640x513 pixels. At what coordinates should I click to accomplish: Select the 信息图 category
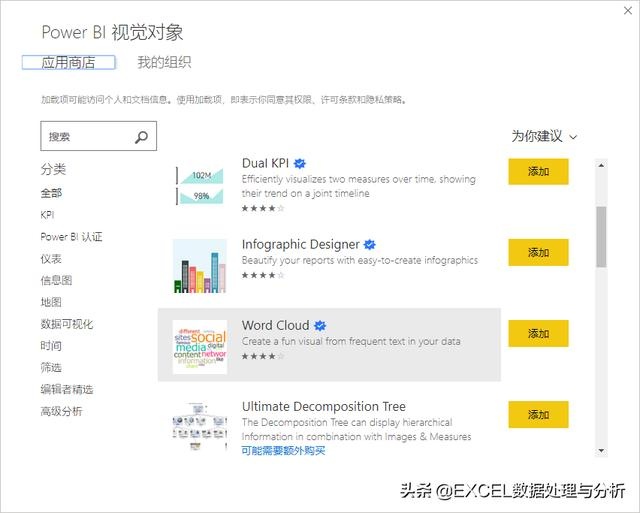click(x=56, y=280)
